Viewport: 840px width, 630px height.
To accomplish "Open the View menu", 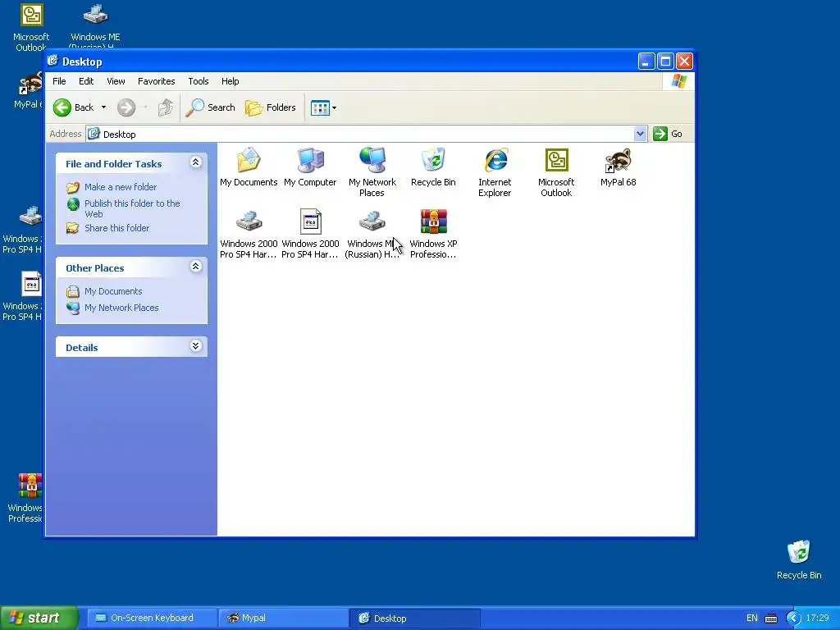I will coord(116,81).
